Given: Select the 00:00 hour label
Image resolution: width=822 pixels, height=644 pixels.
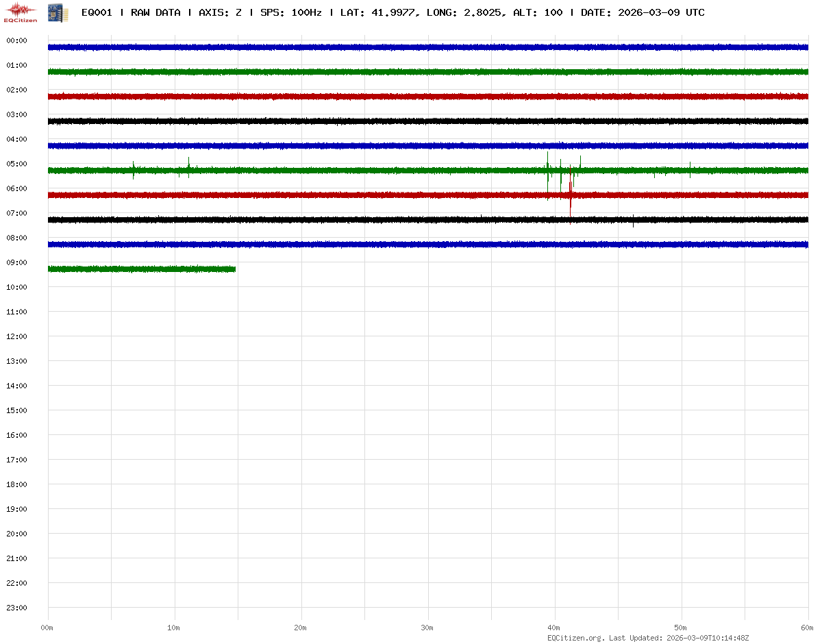Looking at the screenshot, I should click(16, 40).
